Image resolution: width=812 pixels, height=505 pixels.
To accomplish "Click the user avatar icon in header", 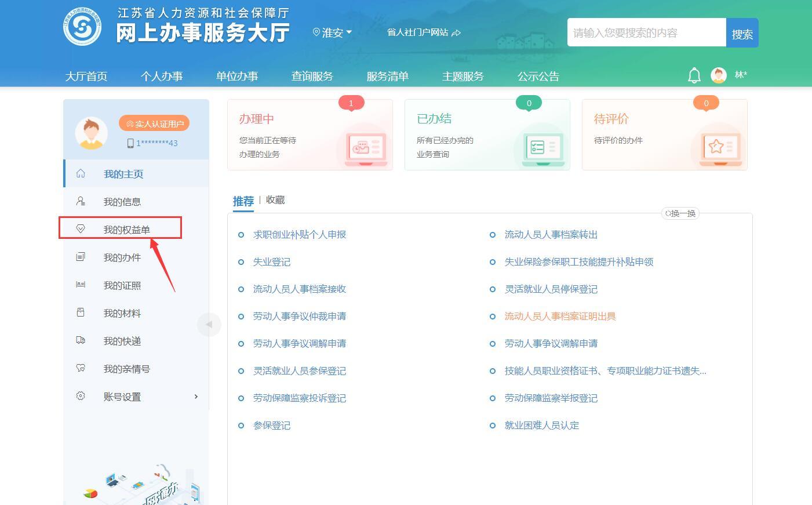I will tap(719, 75).
